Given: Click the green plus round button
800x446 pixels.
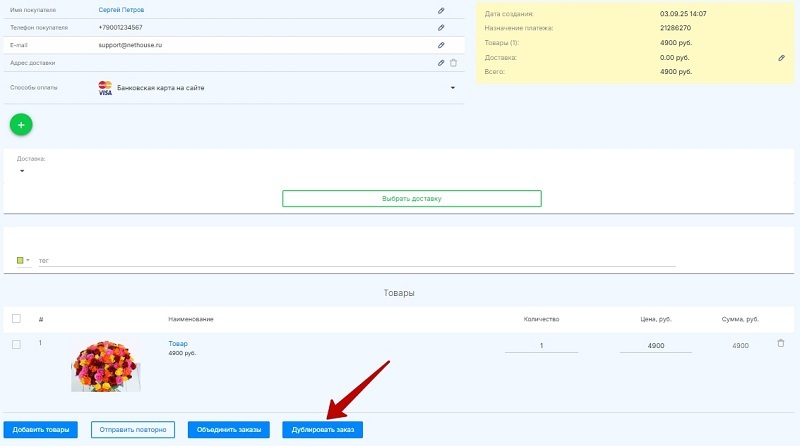Looking at the screenshot, I should click(21, 124).
